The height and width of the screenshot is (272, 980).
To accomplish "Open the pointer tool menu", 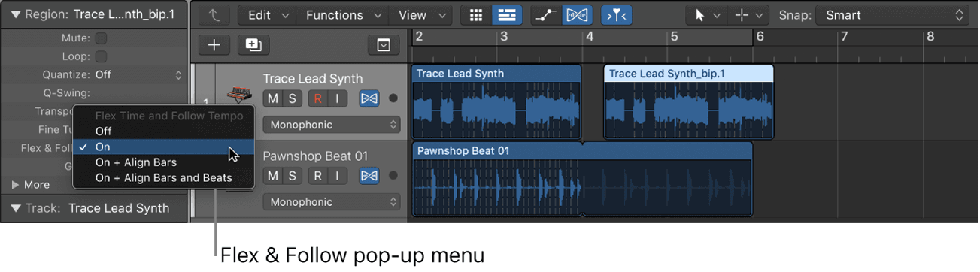I will pos(707,14).
